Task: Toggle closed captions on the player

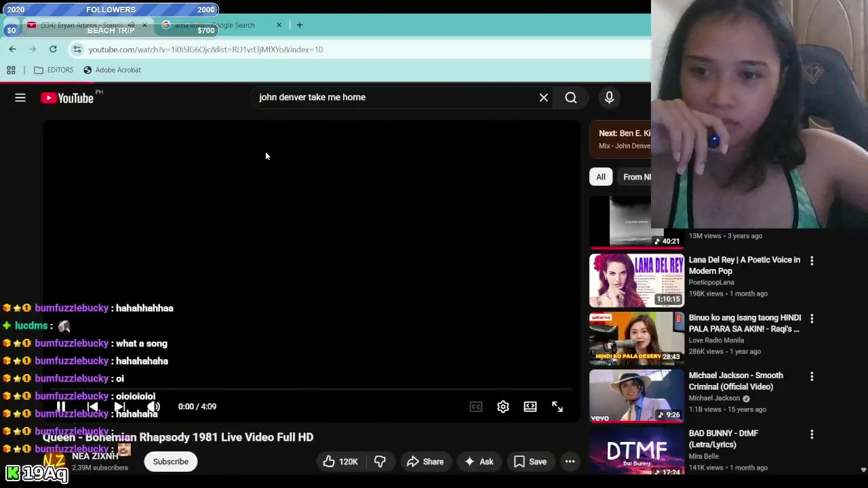Action: [476, 407]
